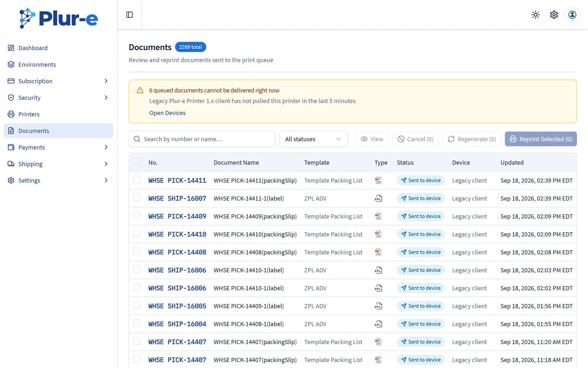
Task: Open document link WHSE PICK-14408
Action: coord(177,252)
